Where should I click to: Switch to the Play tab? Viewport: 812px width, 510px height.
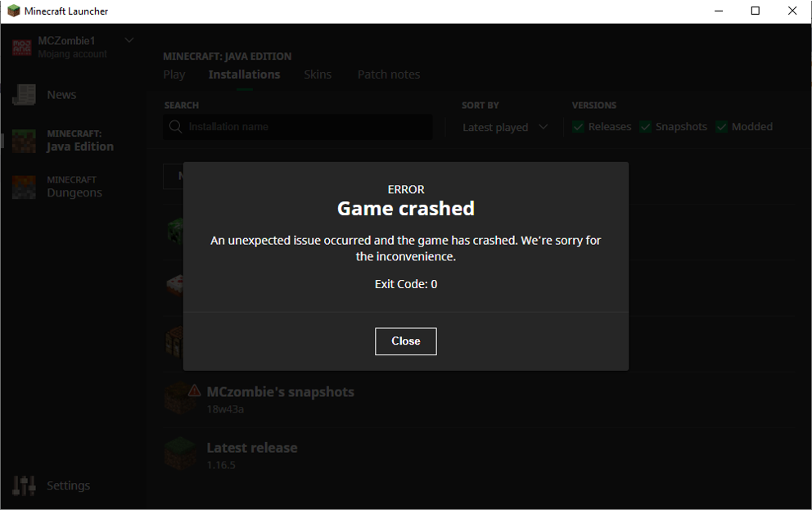click(174, 74)
